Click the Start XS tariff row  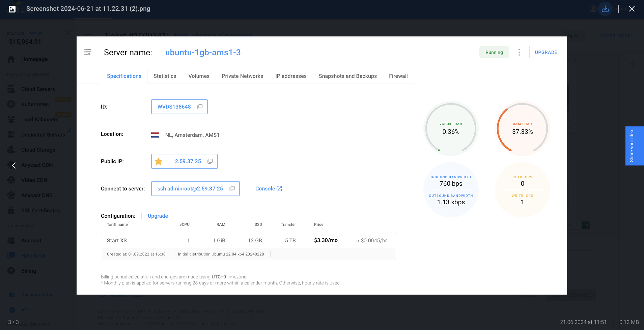coord(248,240)
